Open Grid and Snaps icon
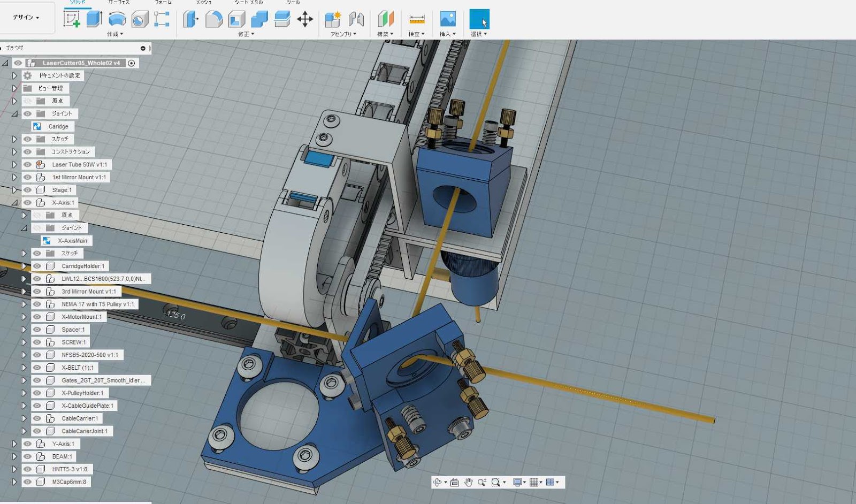Screen dimensions: 856x504 click(533, 482)
